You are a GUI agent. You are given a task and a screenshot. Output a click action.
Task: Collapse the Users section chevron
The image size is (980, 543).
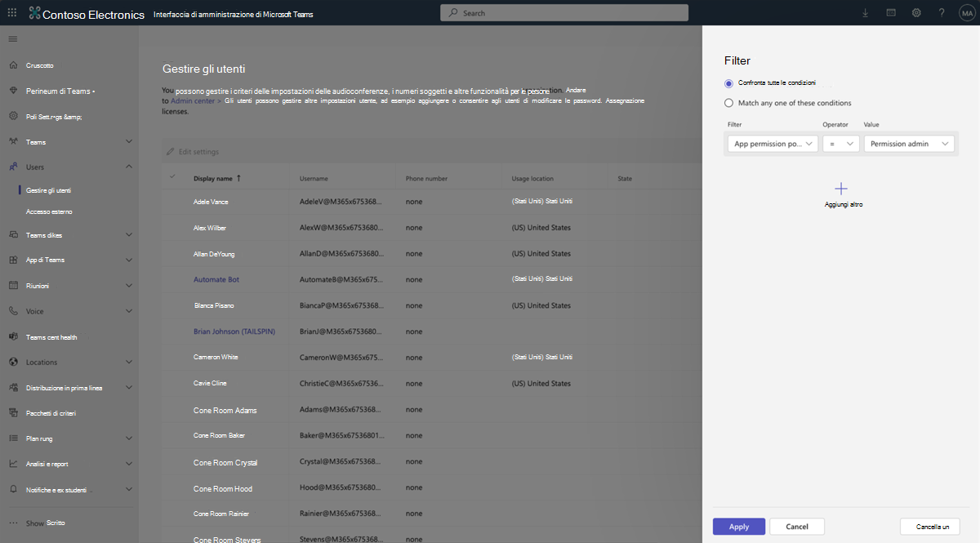point(128,167)
